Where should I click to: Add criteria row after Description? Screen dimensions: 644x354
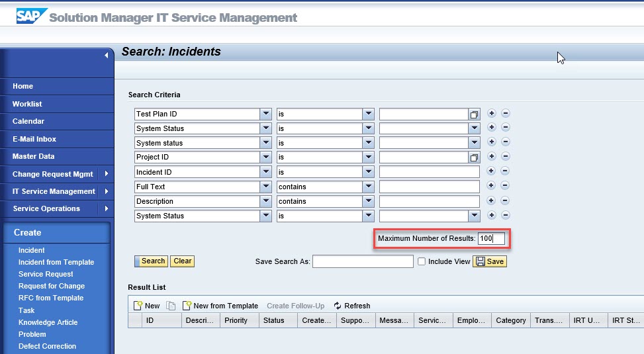pyautogui.click(x=491, y=200)
